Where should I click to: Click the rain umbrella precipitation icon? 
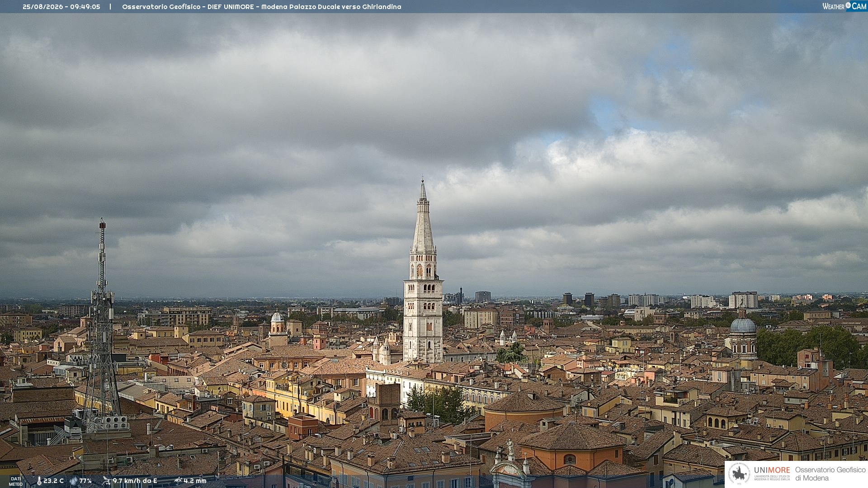(x=178, y=481)
